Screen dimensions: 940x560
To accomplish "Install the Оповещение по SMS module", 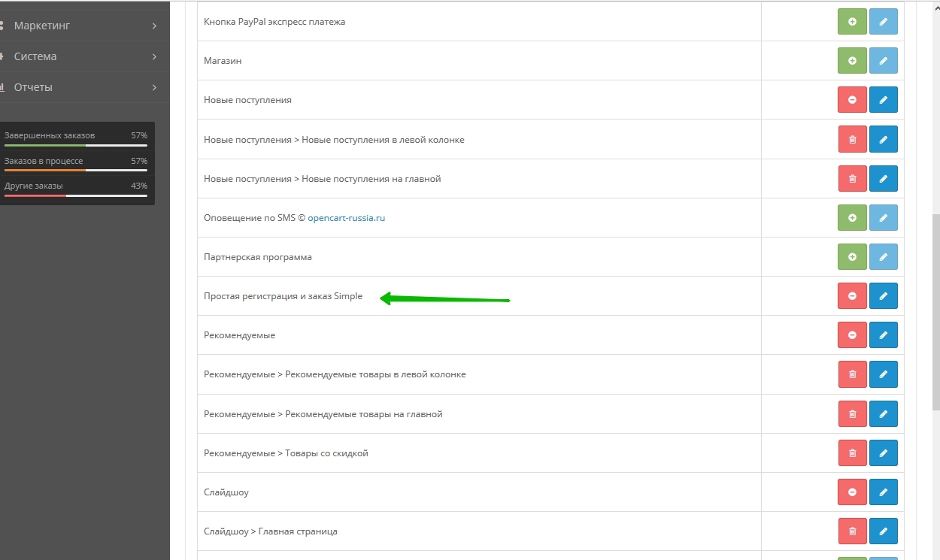I will (x=852, y=218).
